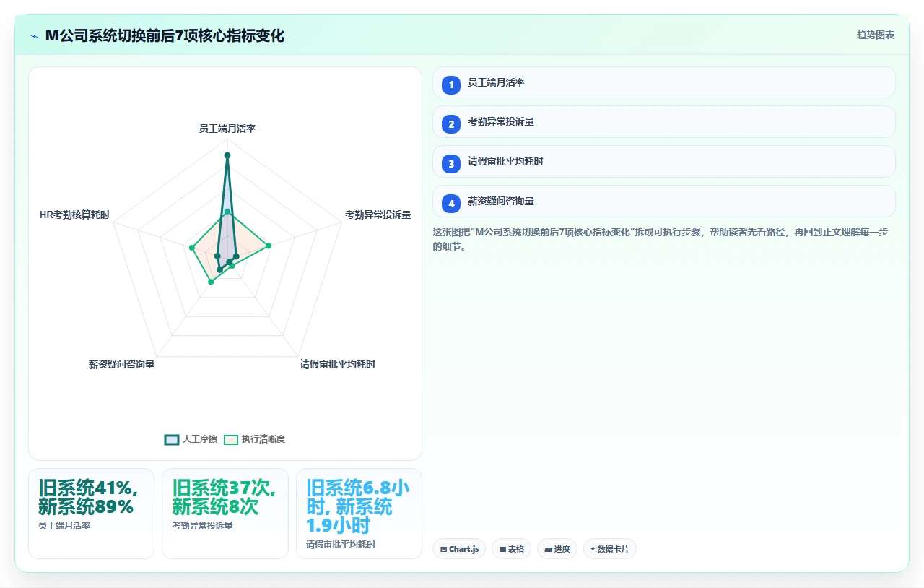Click the description paragraph starting 这张图把
Viewport: 924px width, 588px height.
pos(659,239)
